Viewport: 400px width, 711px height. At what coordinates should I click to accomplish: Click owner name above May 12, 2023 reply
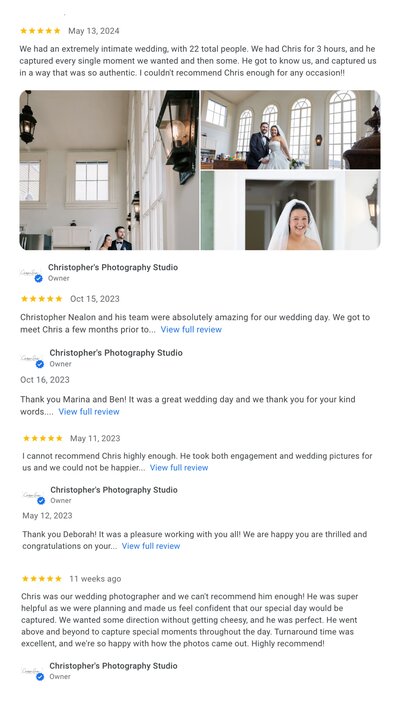(x=114, y=490)
